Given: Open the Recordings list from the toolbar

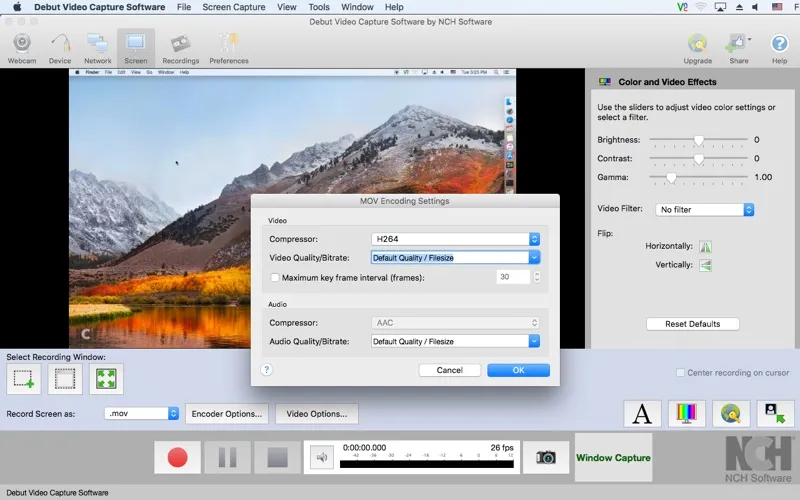Looking at the screenshot, I should point(180,47).
